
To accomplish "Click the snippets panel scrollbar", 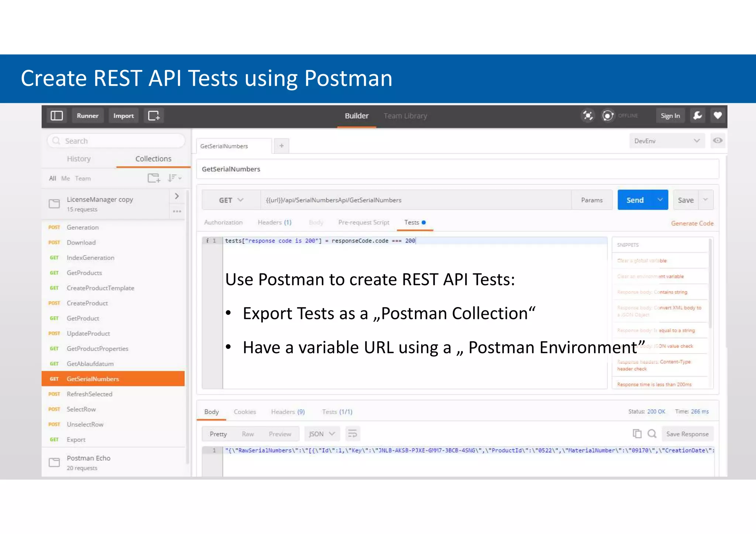I will pyautogui.click(x=710, y=284).
